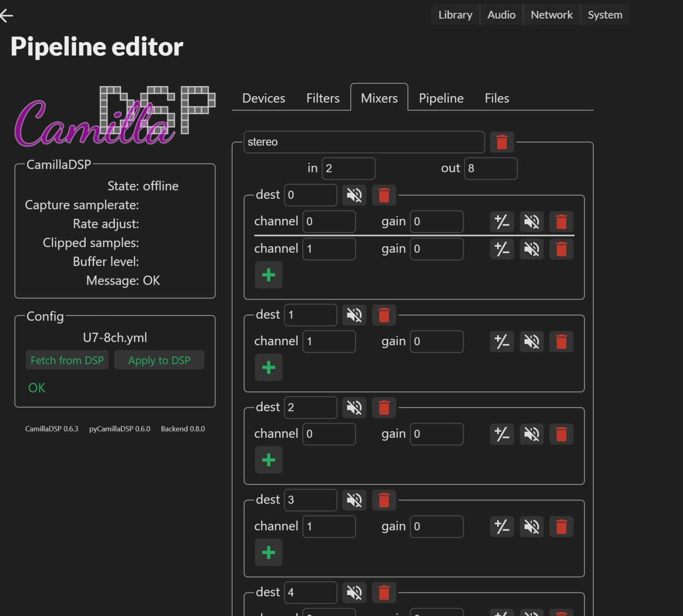
Task: Edit the mixer 'in' channels field
Action: pos(348,168)
